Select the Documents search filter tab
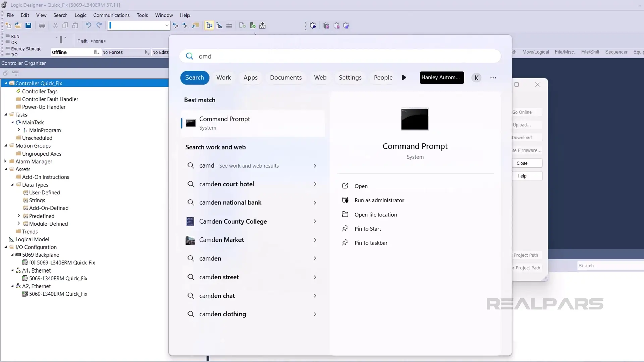The image size is (644, 362). [x=286, y=78]
